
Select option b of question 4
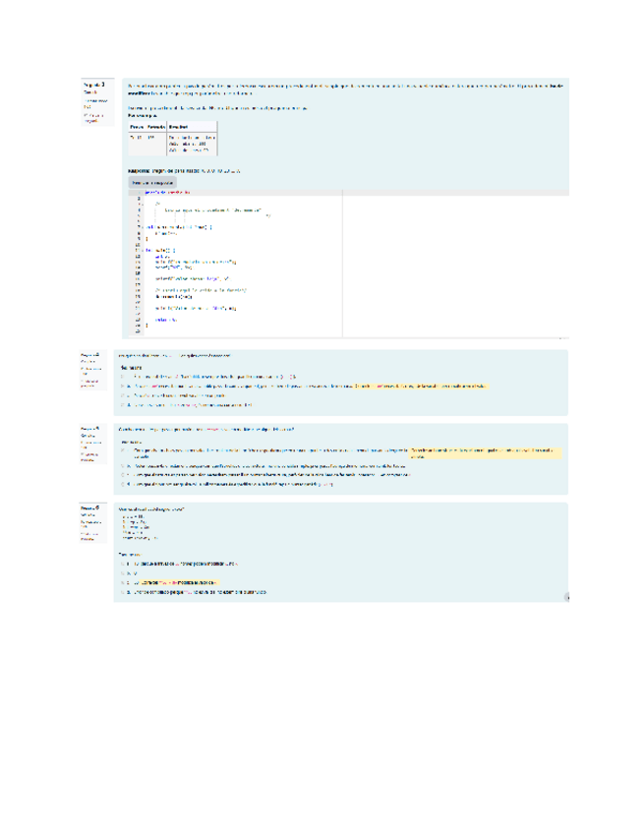coord(121,386)
